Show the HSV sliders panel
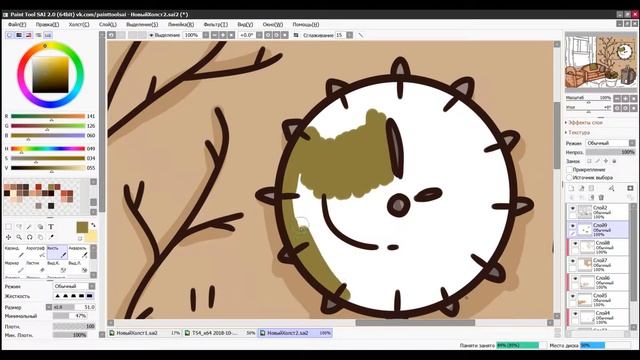This screenshot has width=640, height=360. [x=29, y=36]
